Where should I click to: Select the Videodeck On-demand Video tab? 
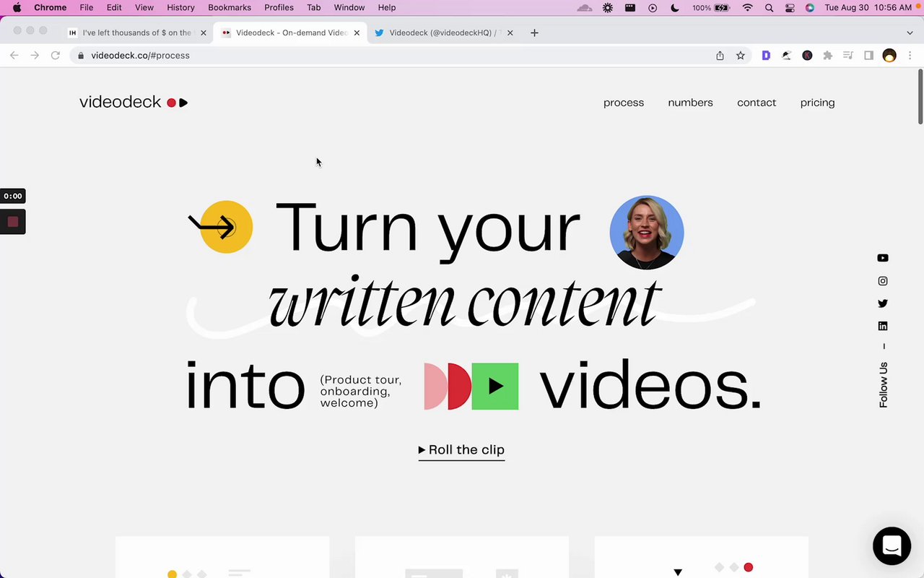291,33
